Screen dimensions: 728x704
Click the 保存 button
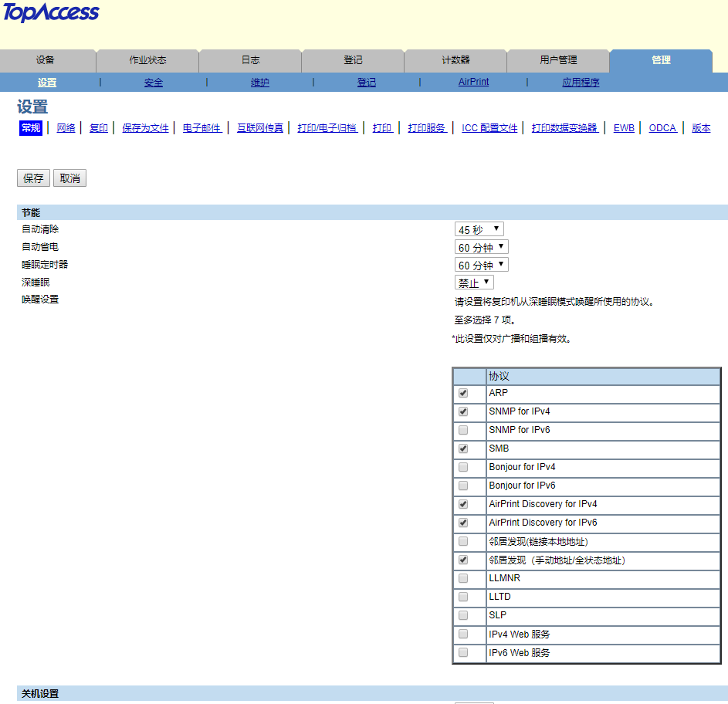(x=33, y=178)
